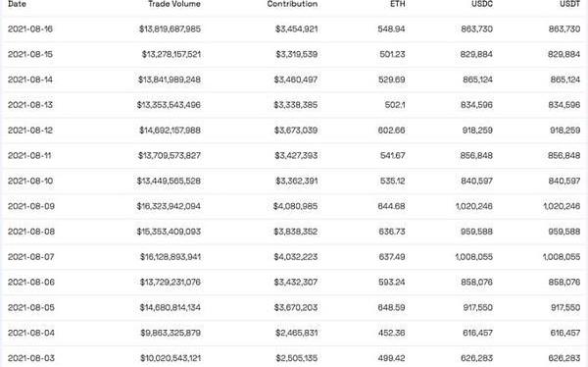Click contribution value $3,460,497

click(x=296, y=79)
